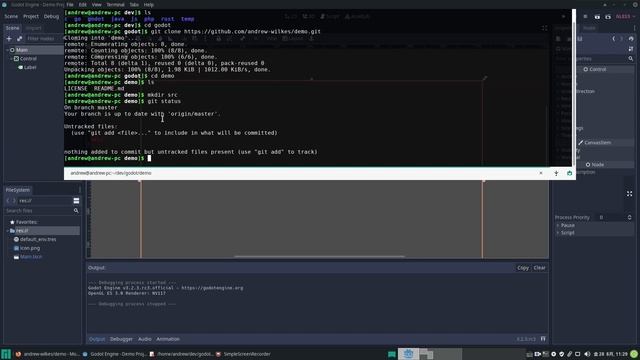
Task: Focus the Filter nodes field
Action: click(x=44, y=38)
